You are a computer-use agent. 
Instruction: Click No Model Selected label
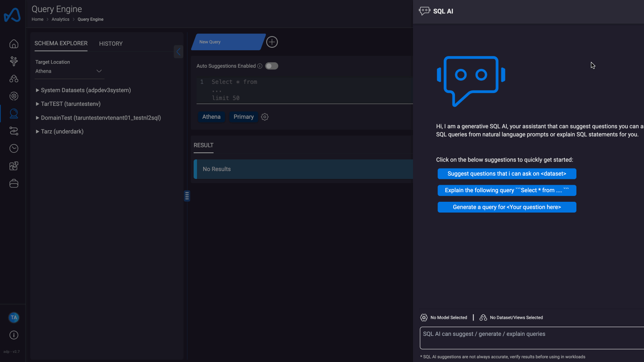[449, 318]
